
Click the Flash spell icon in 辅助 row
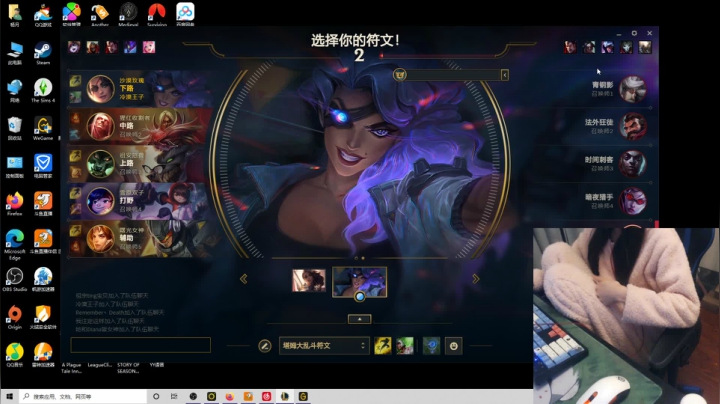point(75,232)
